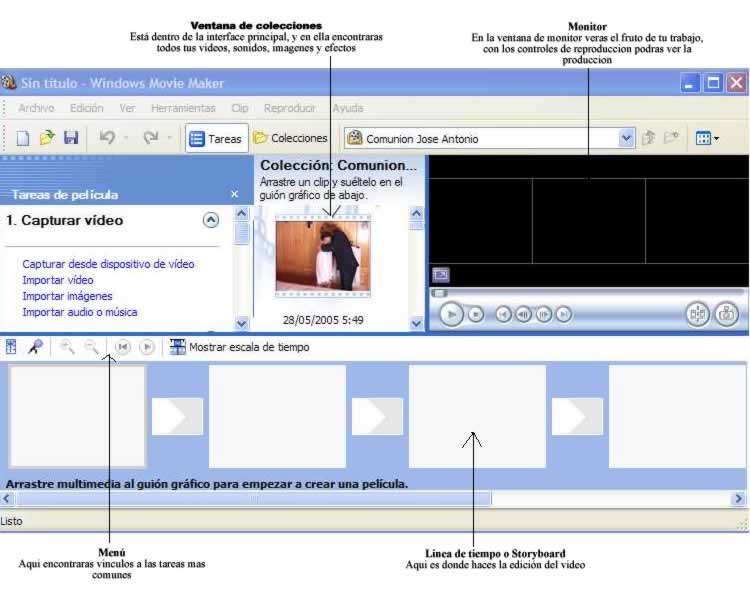Click the monitor full screen icon
Screen dimensions: 750x600
tap(441, 275)
